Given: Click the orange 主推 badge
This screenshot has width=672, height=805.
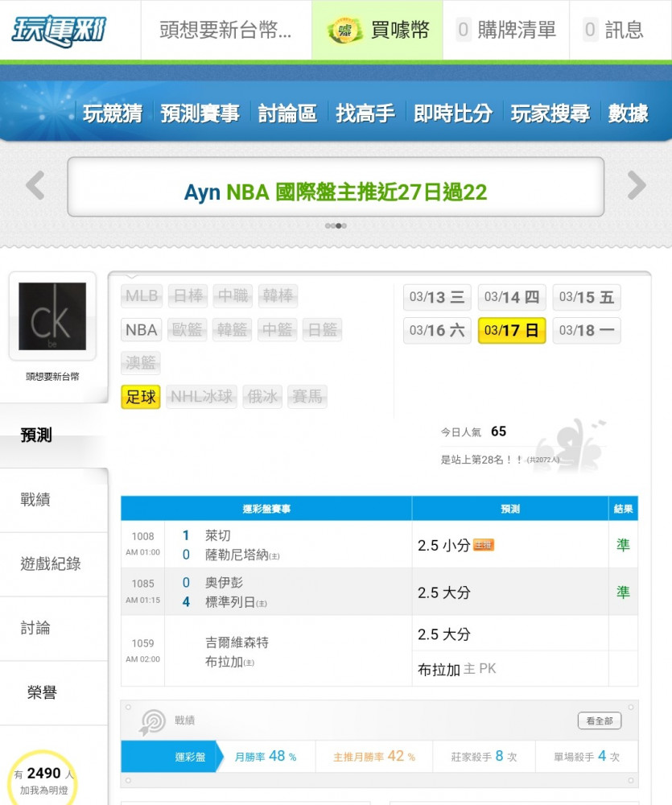Looking at the screenshot, I should pyautogui.click(x=484, y=545).
